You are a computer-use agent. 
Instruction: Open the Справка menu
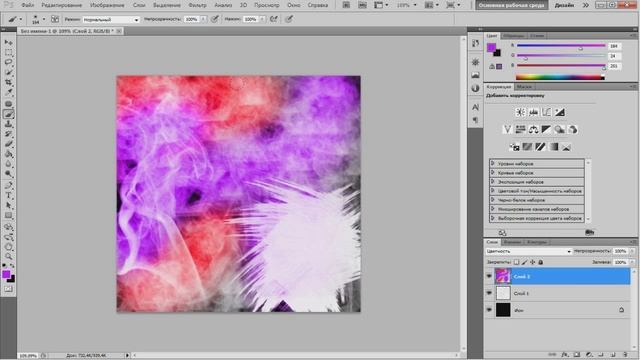tap(318, 5)
